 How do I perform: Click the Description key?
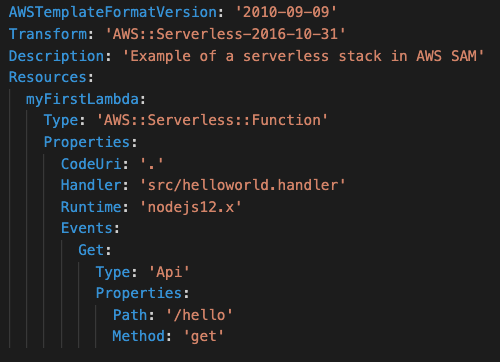(57, 56)
